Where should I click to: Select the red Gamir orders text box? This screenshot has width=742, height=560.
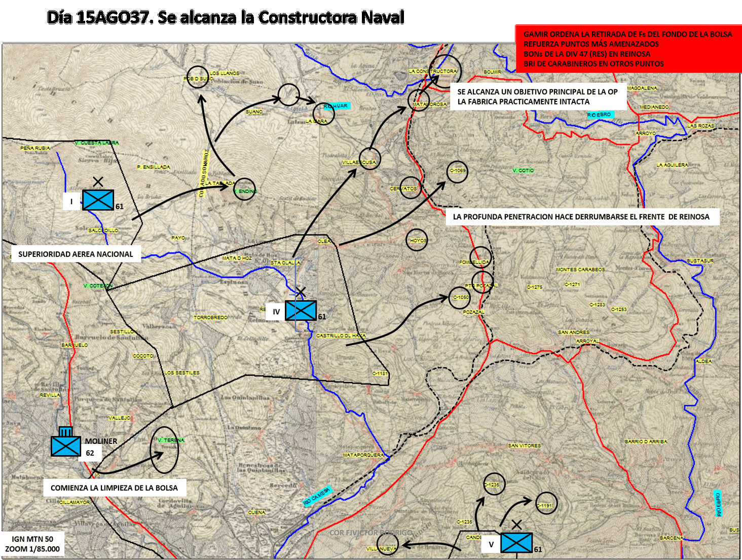[628, 49]
